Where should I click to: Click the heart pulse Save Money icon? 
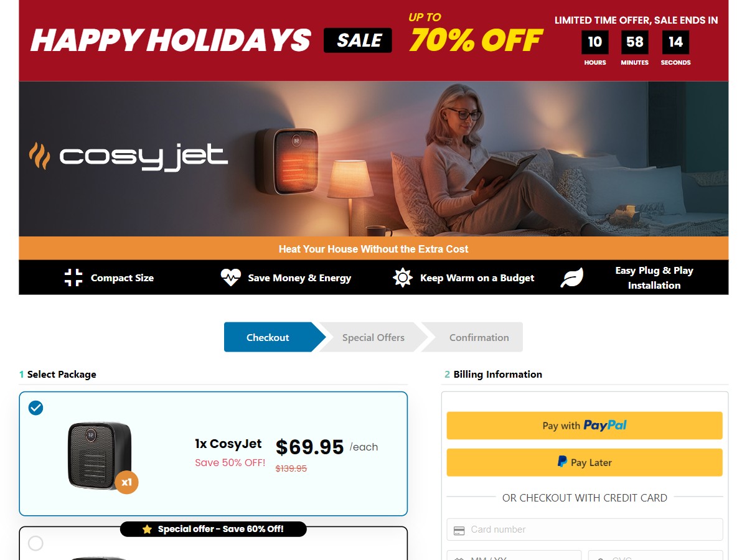[230, 278]
